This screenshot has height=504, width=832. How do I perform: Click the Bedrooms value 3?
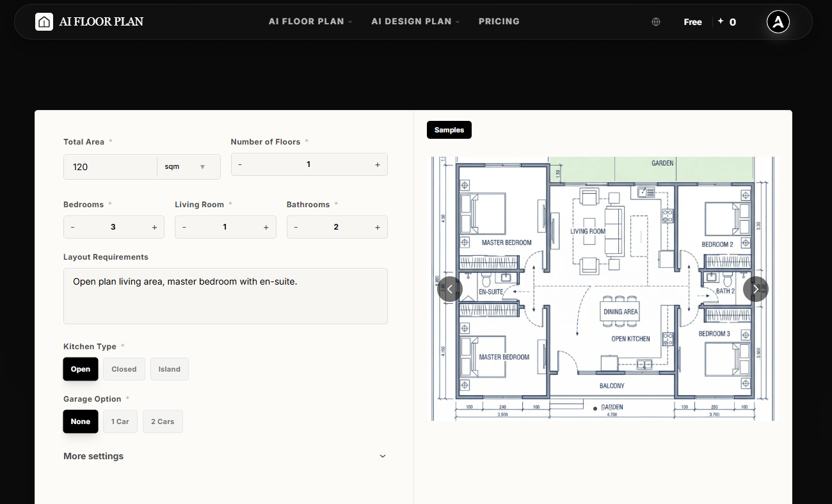[x=113, y=227]
